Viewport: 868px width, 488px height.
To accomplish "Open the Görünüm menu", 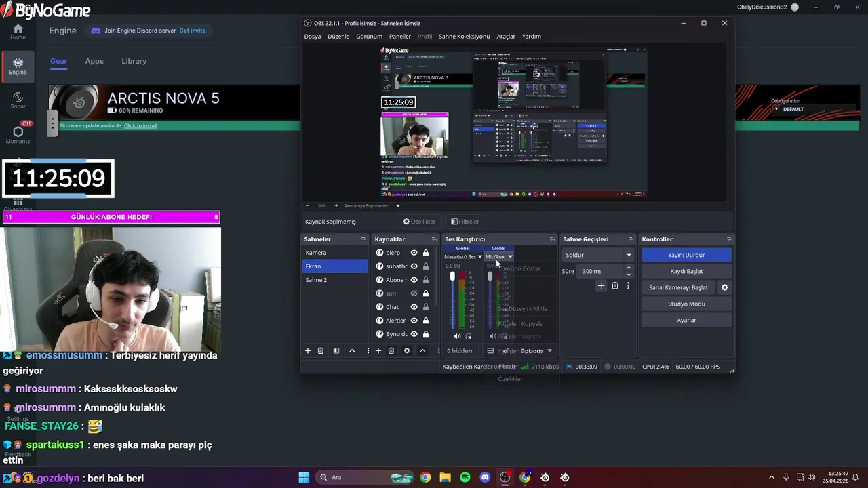I will (x=369, y=36).
